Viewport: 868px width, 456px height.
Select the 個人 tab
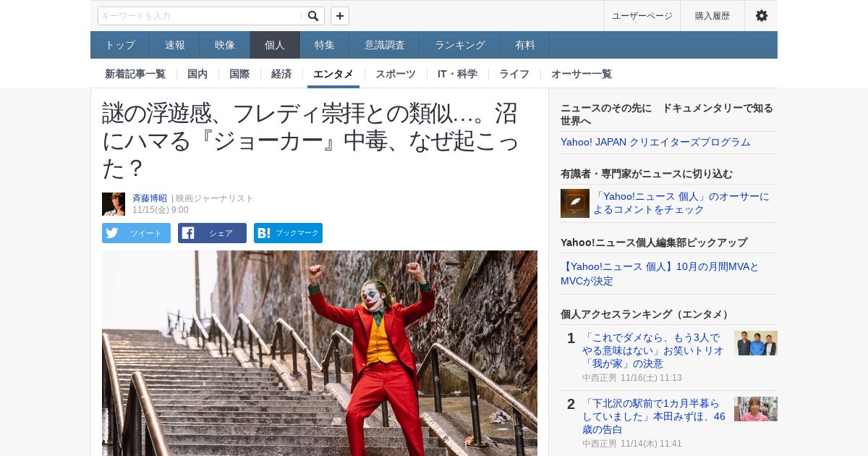(275, 45)
